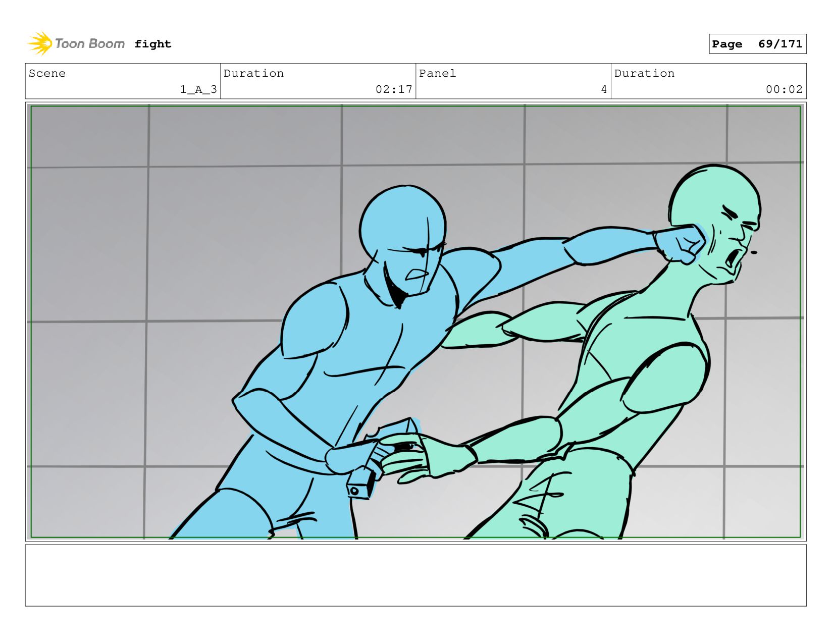Click the scene name value '1_A_3'
Screen dimensions: 832x644
(x=198, y=89)
